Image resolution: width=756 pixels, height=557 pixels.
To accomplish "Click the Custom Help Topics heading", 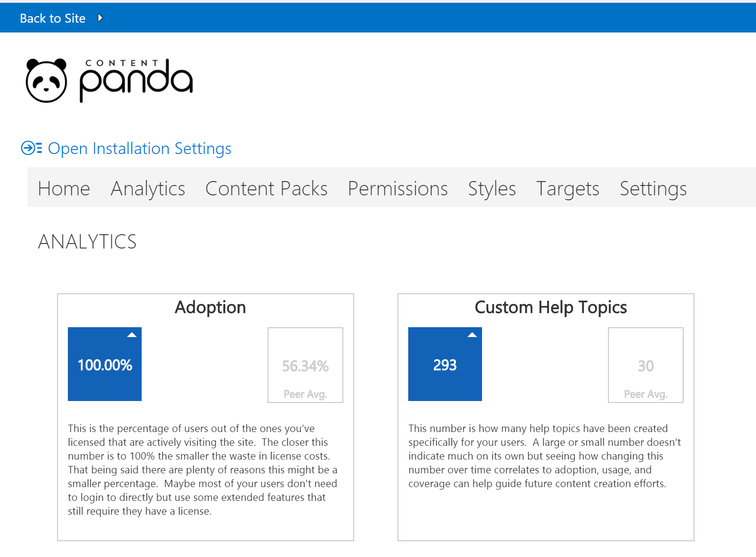I will pos(550,308).
